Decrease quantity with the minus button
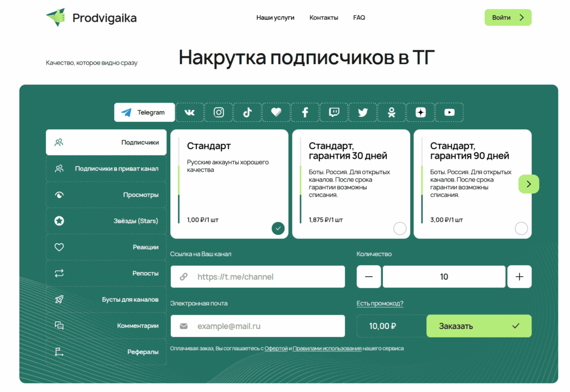Screen dimensions: 570x392 point(368,277)
